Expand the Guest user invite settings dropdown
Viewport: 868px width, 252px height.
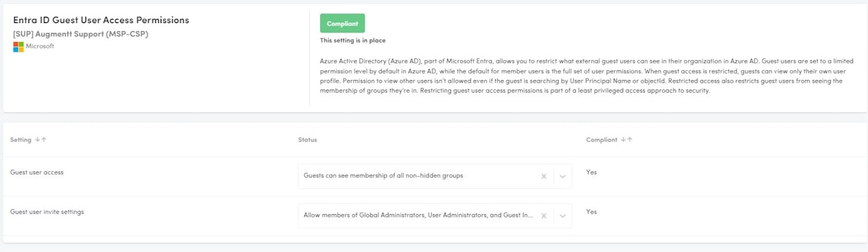562,215
